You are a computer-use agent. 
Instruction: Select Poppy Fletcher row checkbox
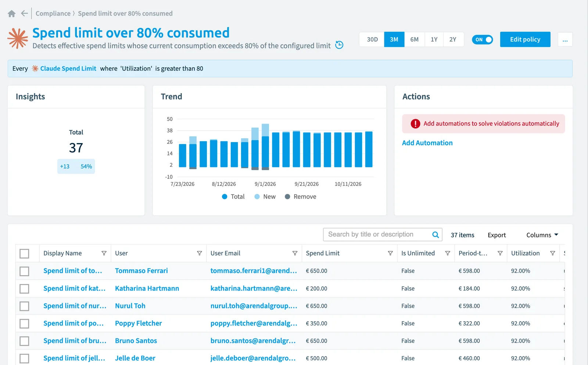pyautogui.click(x=24, y=324)
